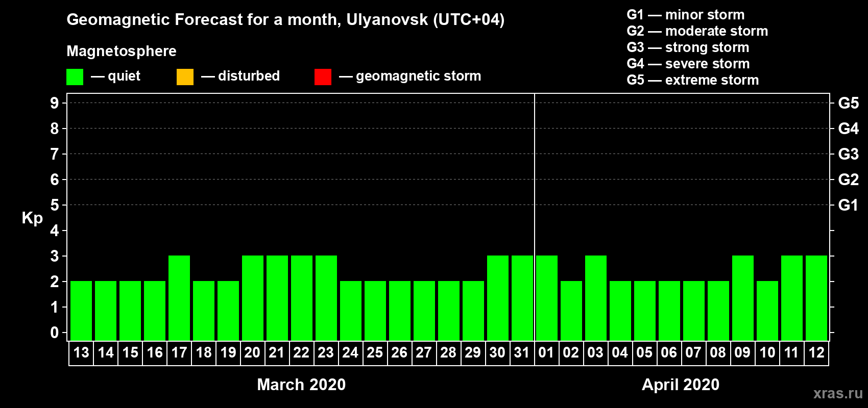Click date cell 21 in March
This screenshot has height=408, width=868.
point(277,353)
